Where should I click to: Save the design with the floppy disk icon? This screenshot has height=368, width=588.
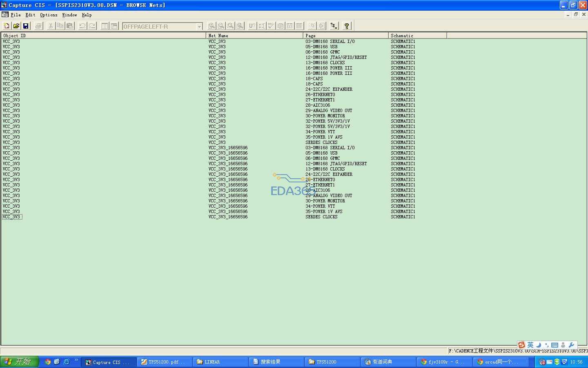tap(26, 26)
